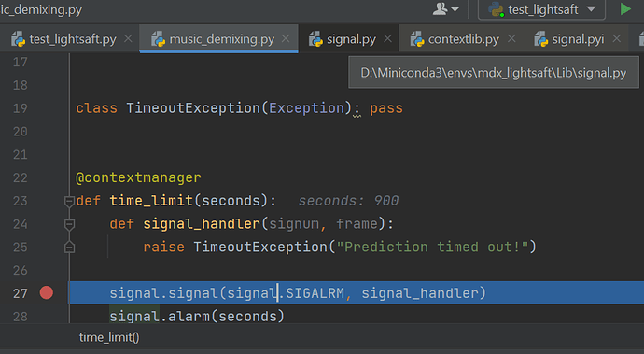The height and width of the screenshot is (354, 644).
Task: Click the 'raise' keyword on line 25
Action: pyautogui.click(x=163, y=248)
